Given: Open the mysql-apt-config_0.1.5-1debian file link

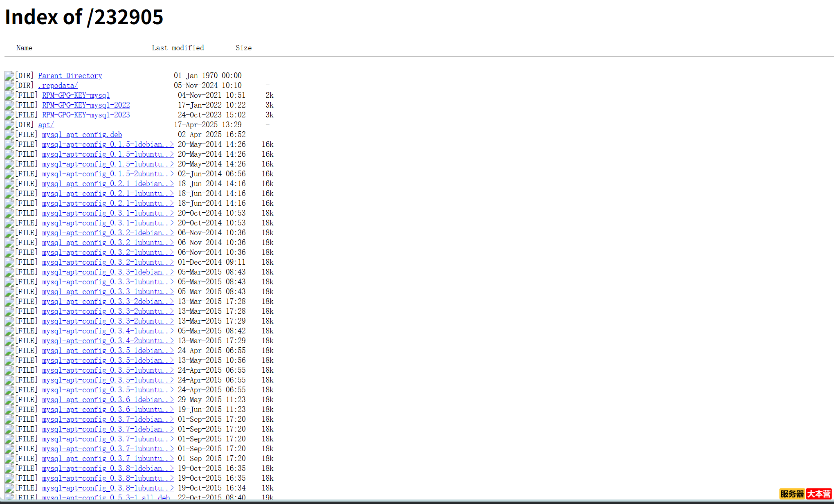Looking at the screenshot, I should [108, 144].
